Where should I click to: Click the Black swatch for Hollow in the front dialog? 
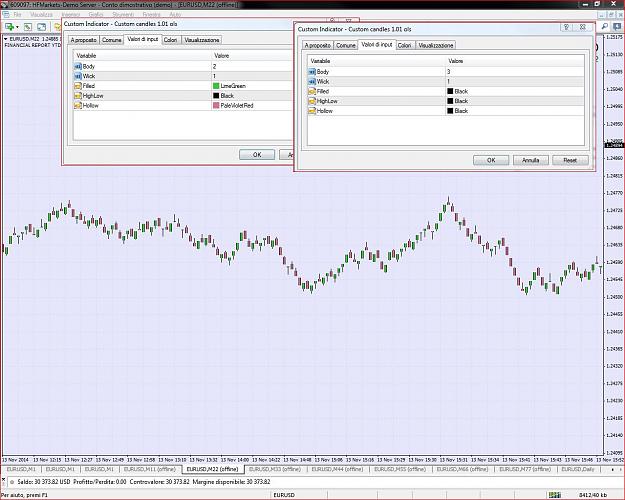[450, 111]
